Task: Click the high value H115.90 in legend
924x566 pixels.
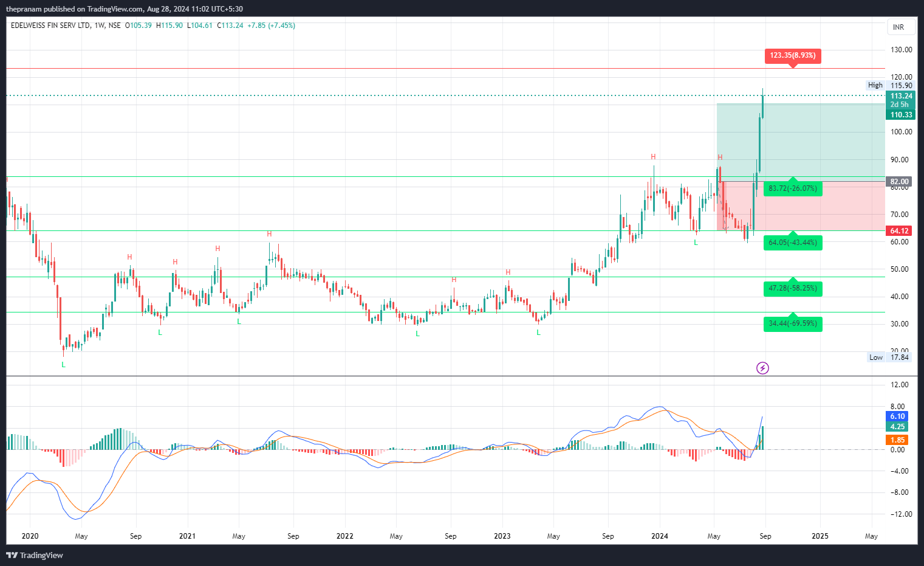Action: pos(169,26)
